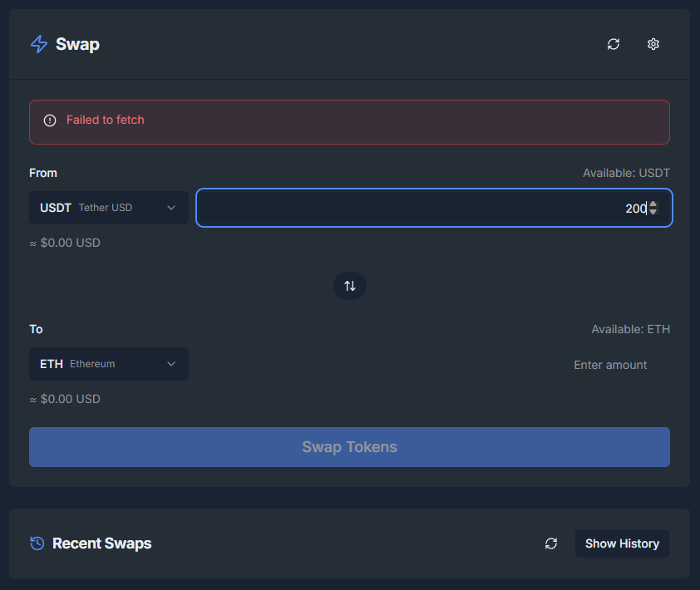Refresh the Recent Swaps list
Screen dimensions: 700x590
point(551,543)
